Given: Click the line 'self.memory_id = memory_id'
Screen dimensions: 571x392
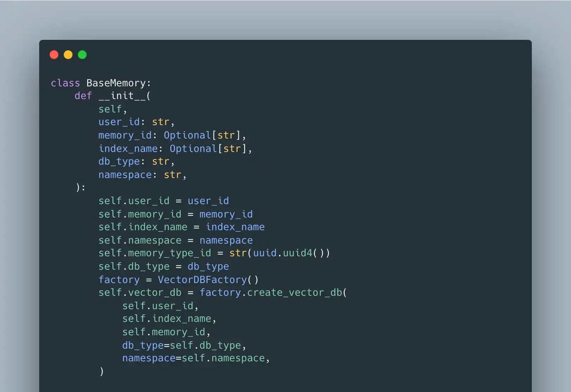Looking at the screenshot, I should 176,214.
